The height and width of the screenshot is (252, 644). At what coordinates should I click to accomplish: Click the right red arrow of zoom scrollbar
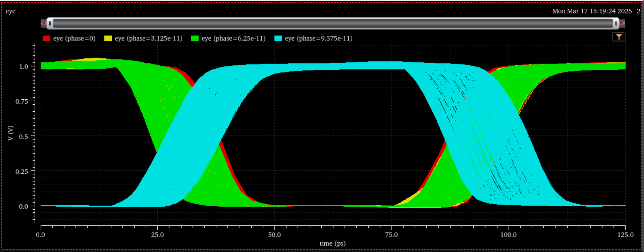[622, 23]
